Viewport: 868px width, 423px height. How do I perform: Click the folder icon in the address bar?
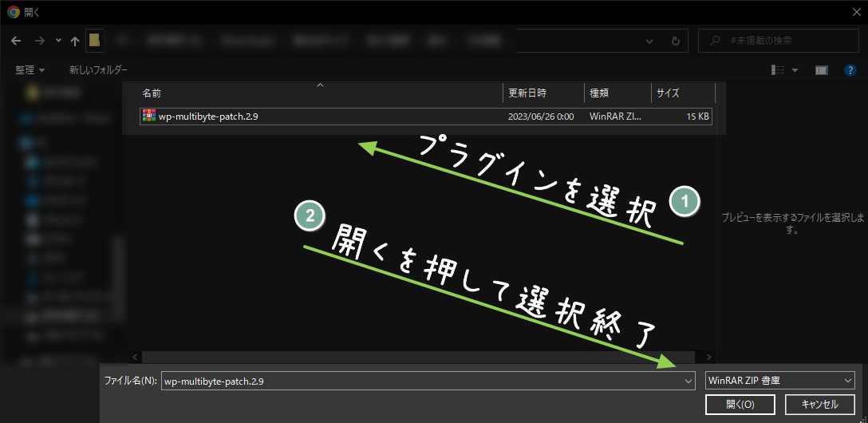(x=95, y=41)
